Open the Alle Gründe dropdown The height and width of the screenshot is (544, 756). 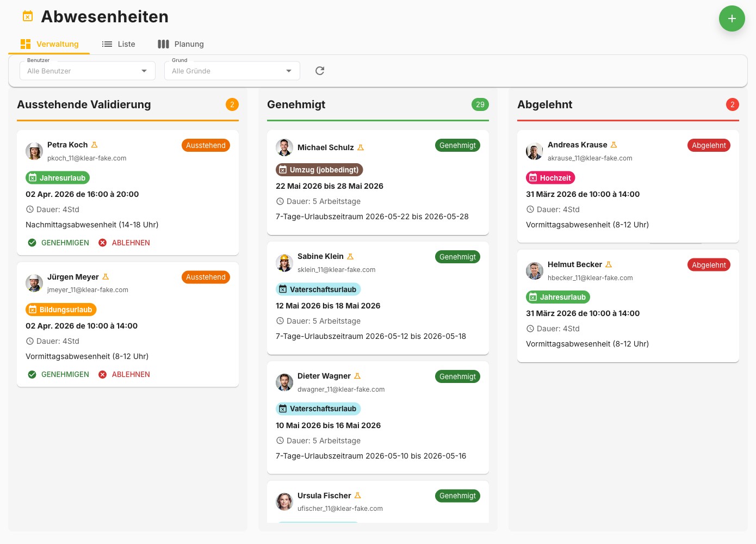click(232, 71)
